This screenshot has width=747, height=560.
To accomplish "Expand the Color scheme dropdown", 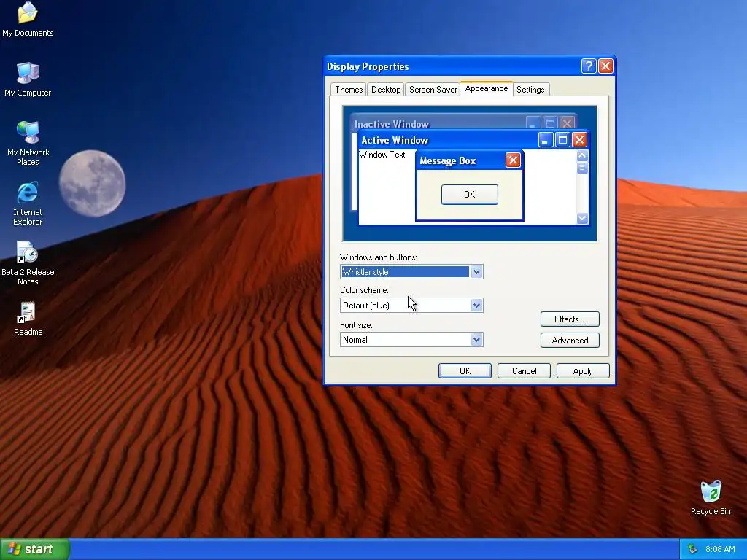I will click(476, 306).
